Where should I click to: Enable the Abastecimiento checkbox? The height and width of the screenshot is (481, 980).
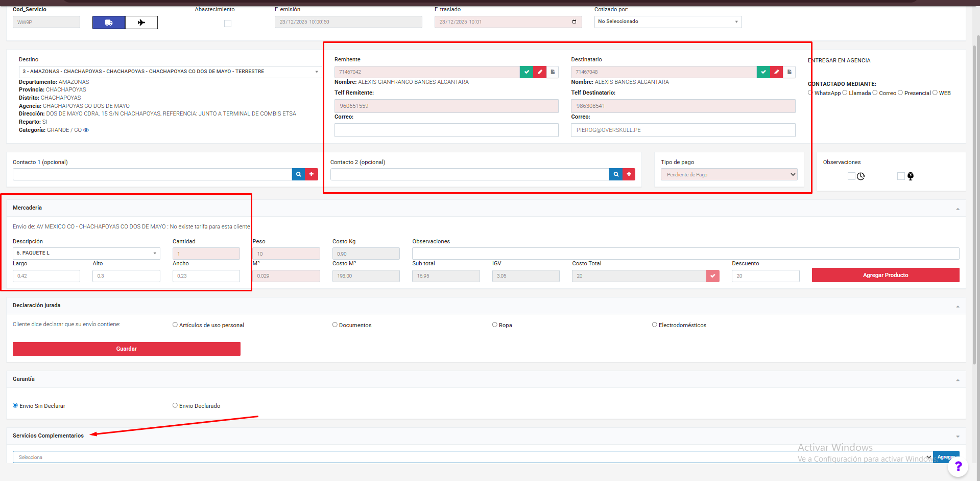point(228,24)
